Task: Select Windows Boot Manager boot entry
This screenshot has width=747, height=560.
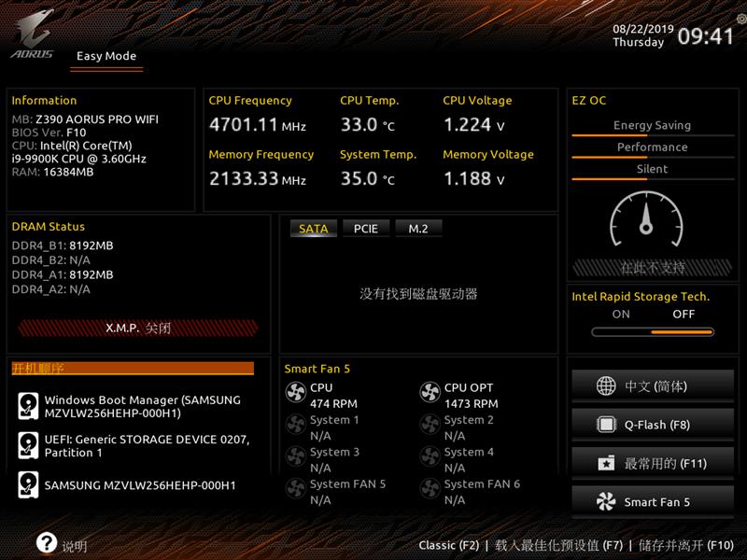Action: pyautogui.click(x=143, y=406)
